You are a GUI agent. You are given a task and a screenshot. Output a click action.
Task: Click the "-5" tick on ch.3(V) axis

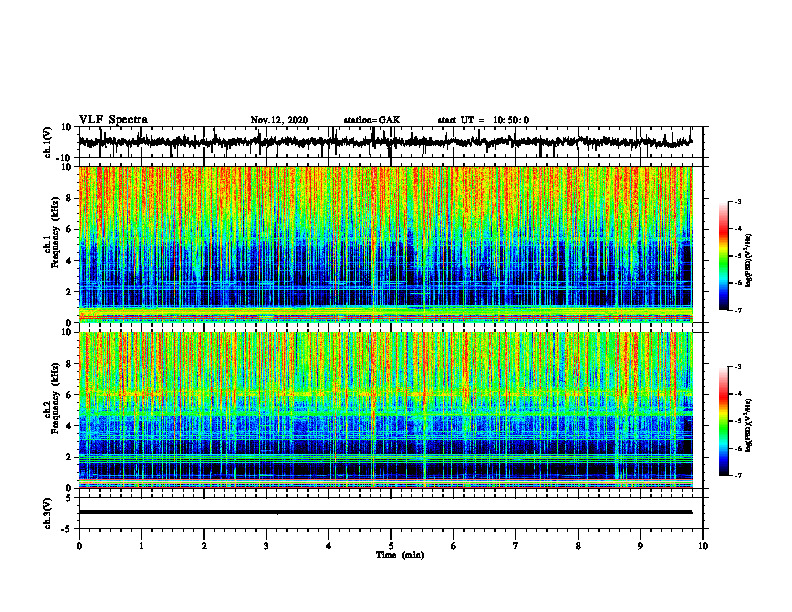tap(67, 529)
